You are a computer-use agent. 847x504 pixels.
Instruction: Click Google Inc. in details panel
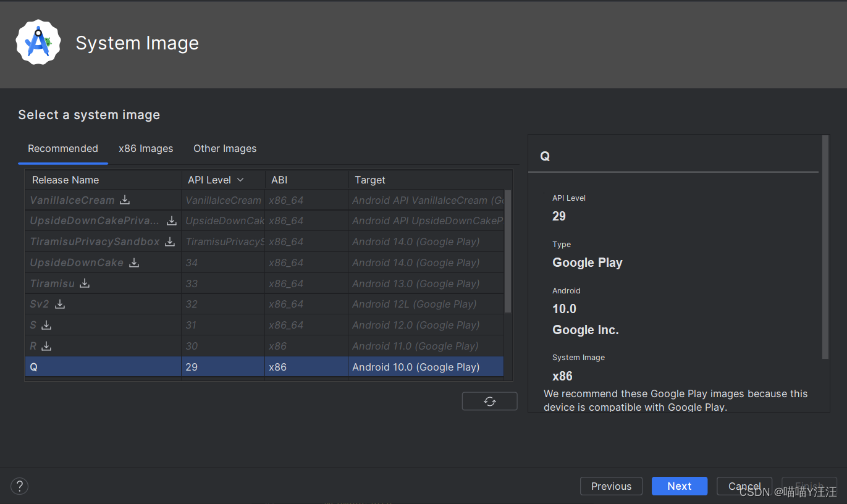click(586, 330)
